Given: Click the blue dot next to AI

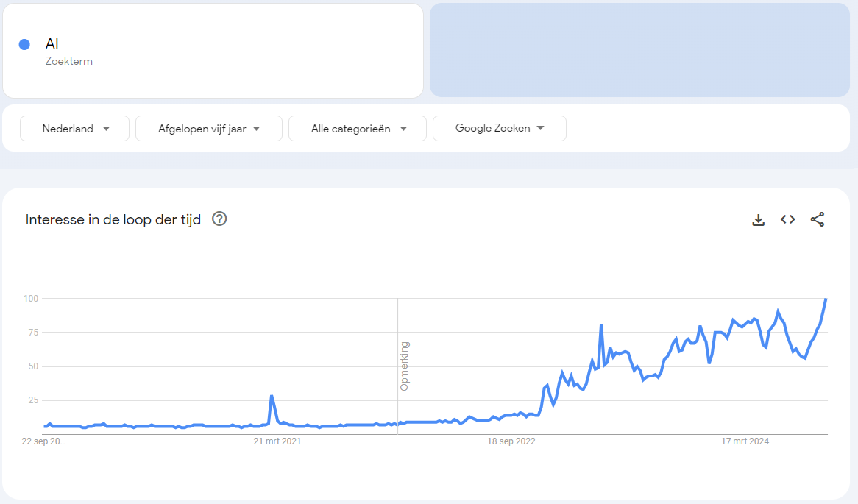Looking at the screenshot, I should coord(24,44).
